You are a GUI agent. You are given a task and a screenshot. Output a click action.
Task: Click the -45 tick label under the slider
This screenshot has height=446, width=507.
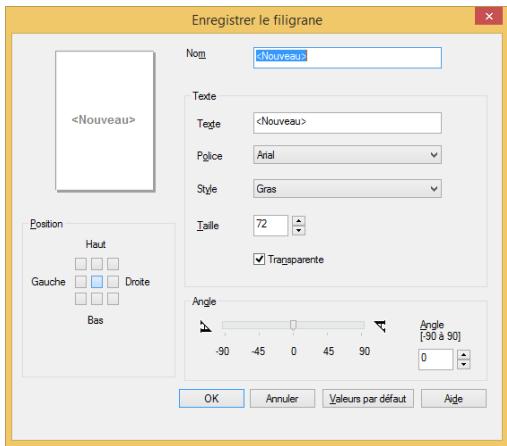coord(258,351)
